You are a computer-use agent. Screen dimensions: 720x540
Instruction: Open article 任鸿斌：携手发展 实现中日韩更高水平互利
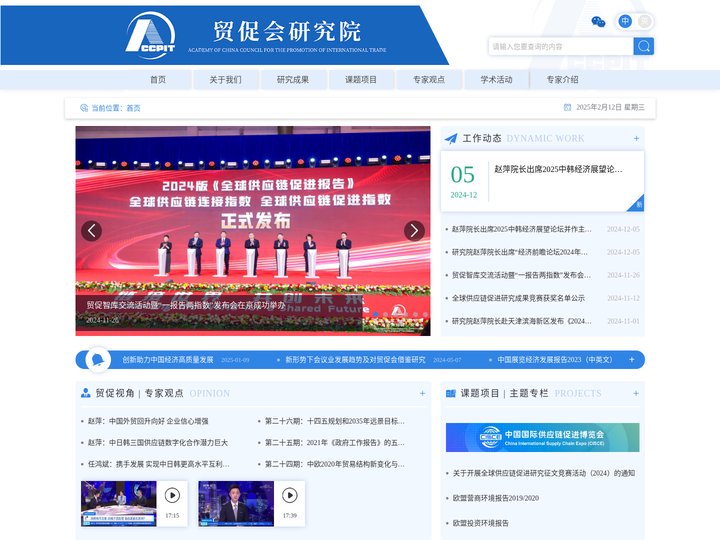pos(158,464)
